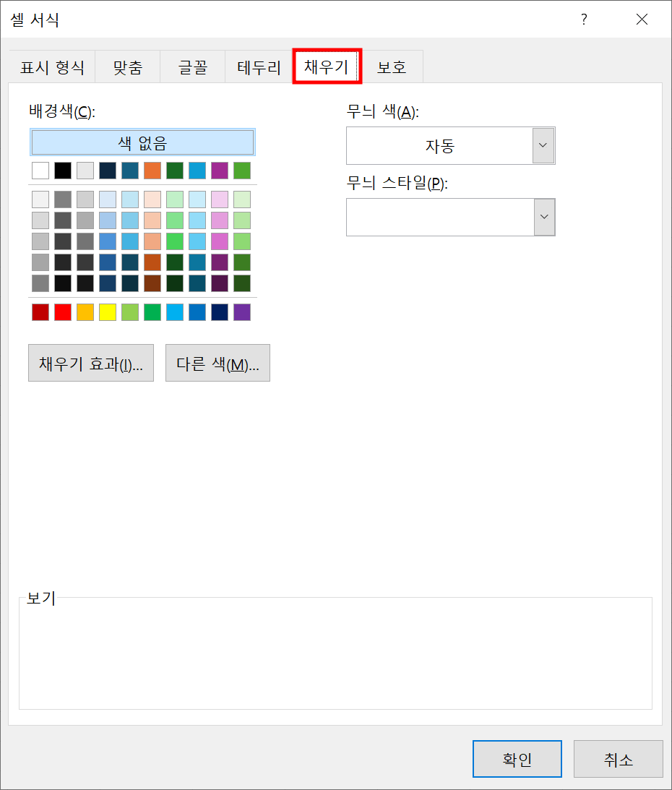Image resolution: width=672 pixels, height=790 pixels.
Task: Pick the teal theme color swatch
Action: [x=130, y=171]
